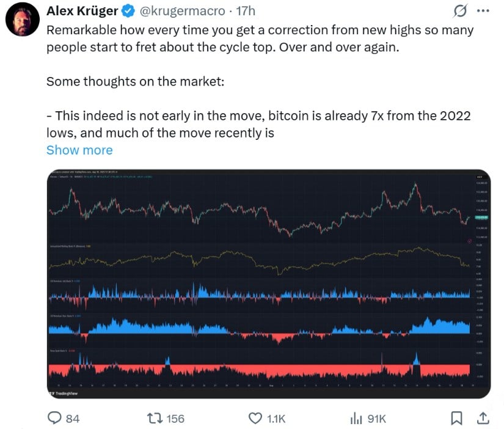Toggle repost with the retweet arrows
This screenshot has height=429, width=504.
(155, 419)
